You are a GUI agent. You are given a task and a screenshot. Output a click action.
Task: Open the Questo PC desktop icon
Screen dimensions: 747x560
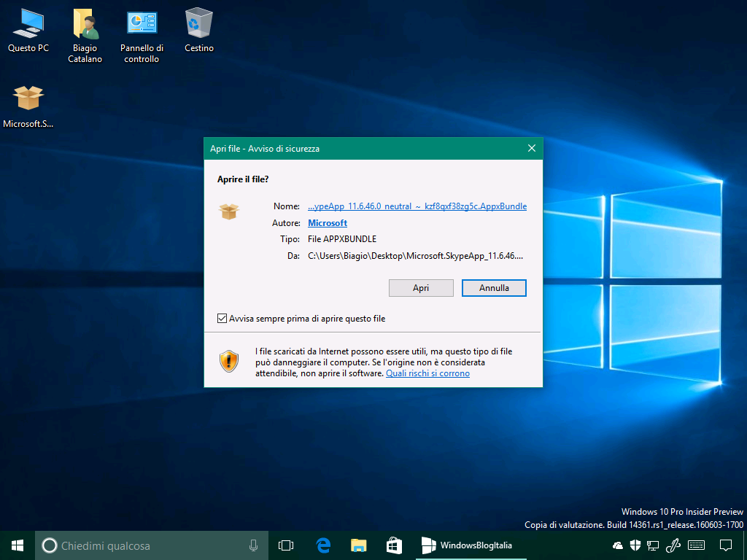[x=28, y=31]
